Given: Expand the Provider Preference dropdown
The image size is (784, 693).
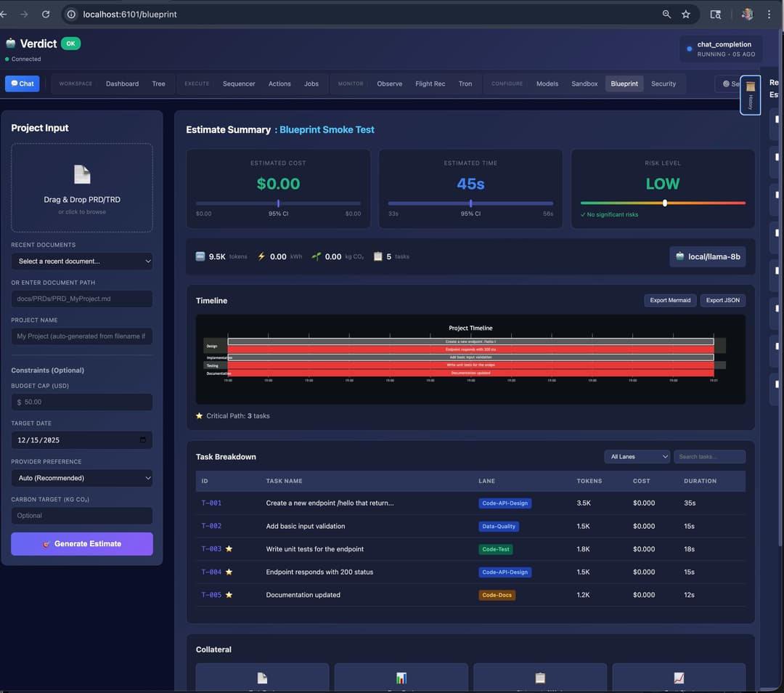Looking at the screenshot, I should (81, 478).
